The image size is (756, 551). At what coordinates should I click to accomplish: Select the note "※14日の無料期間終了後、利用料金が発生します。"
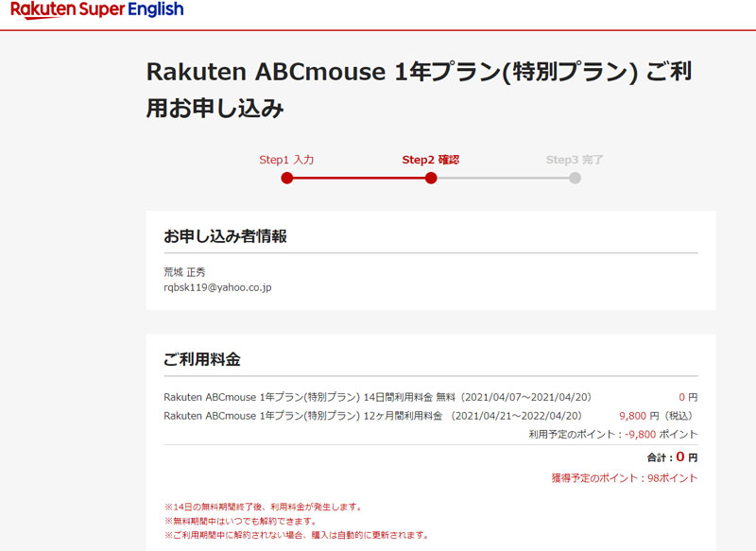(x=264, y=508)
